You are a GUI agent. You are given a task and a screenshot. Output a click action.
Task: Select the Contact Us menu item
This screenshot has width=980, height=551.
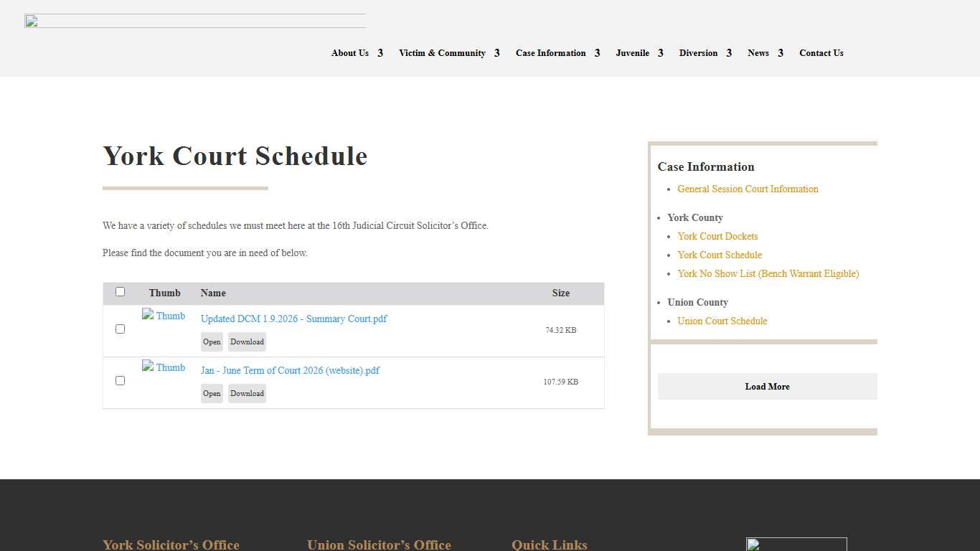821,53
